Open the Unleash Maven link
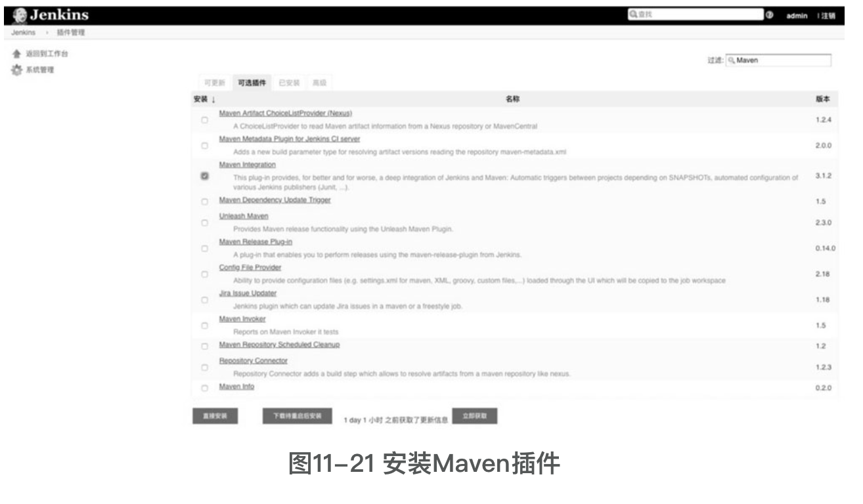863x504 pixels. [x=244, y=216]
